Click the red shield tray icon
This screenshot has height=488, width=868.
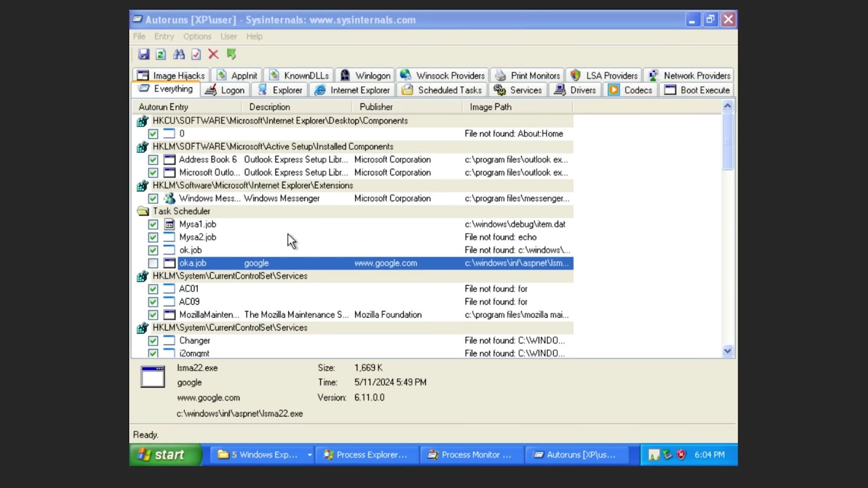pyautogui.click(x=681, y=455)
